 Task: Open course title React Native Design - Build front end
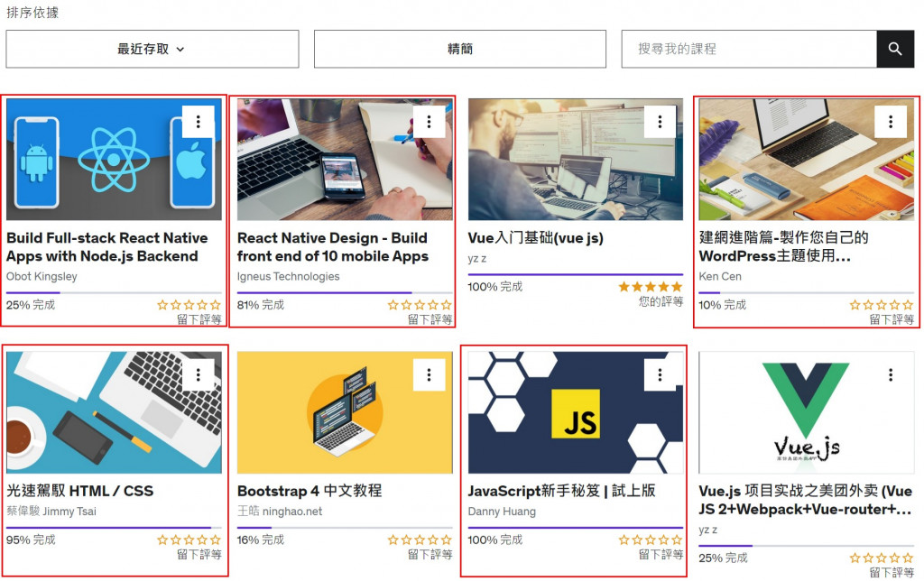332,247
